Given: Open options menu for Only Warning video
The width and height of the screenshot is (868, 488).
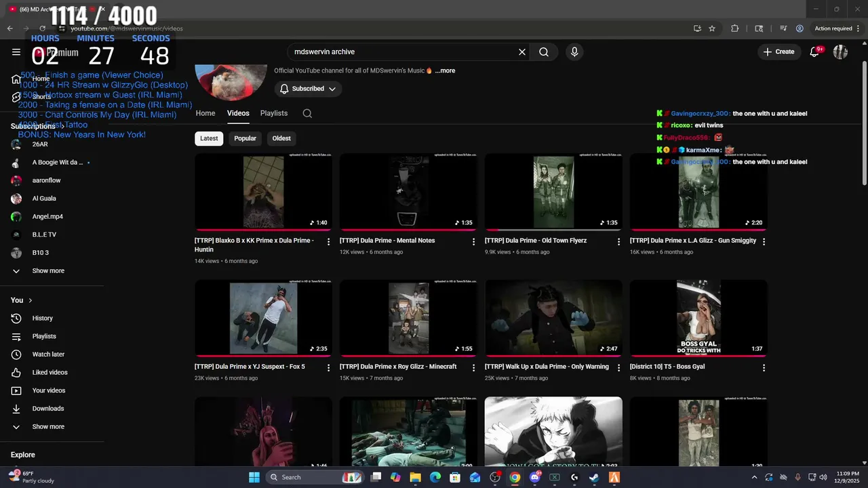Looking at the screenshot, I should (619, 367).
